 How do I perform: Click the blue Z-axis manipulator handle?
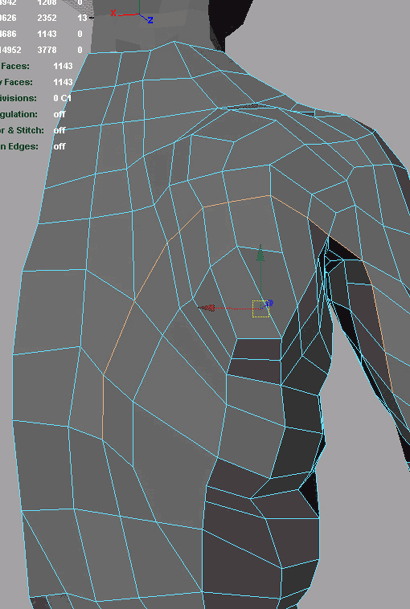pyautogui.click(x=270, y=303)
